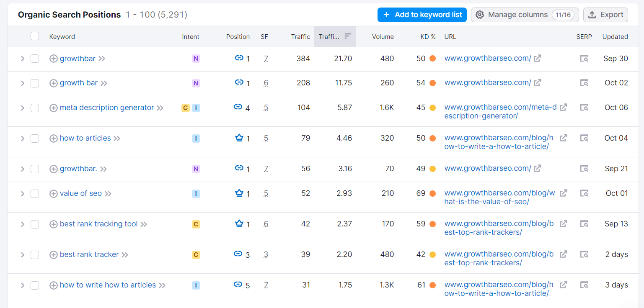Image resolution: width=644 pixels, height=308 pixels.
Task: Expand row for 'growthbar.' keyword
Action: tap(23, 169)
